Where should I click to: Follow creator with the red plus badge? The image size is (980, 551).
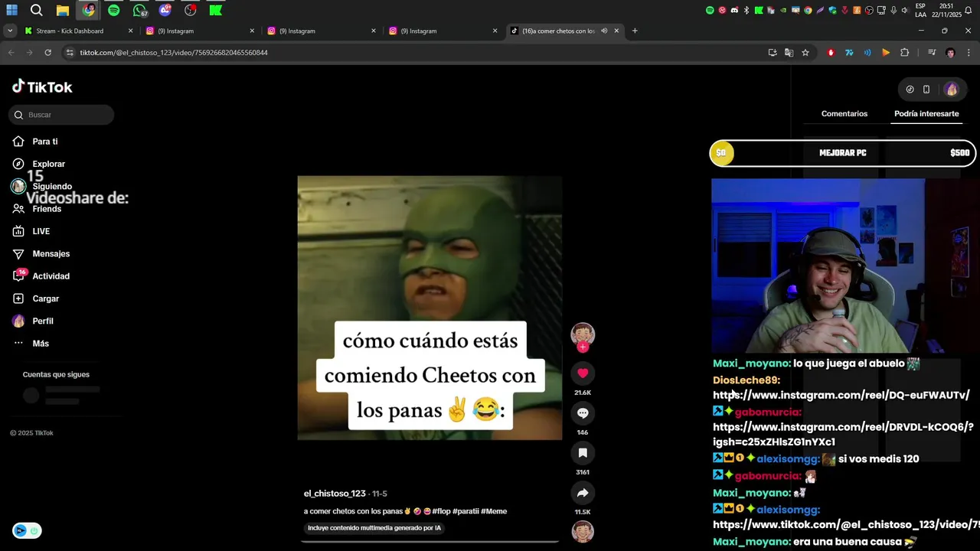pyautogui.click(x=583, y=347)
